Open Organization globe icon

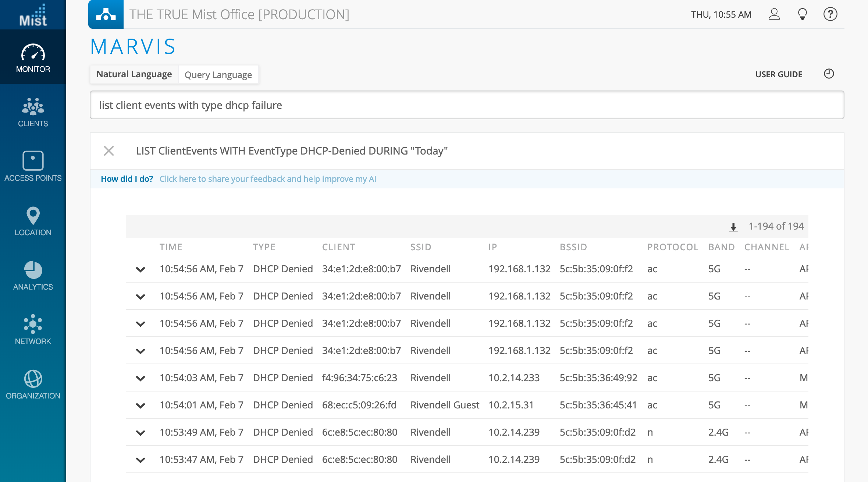pyautogui.click(x=33, y=384)
